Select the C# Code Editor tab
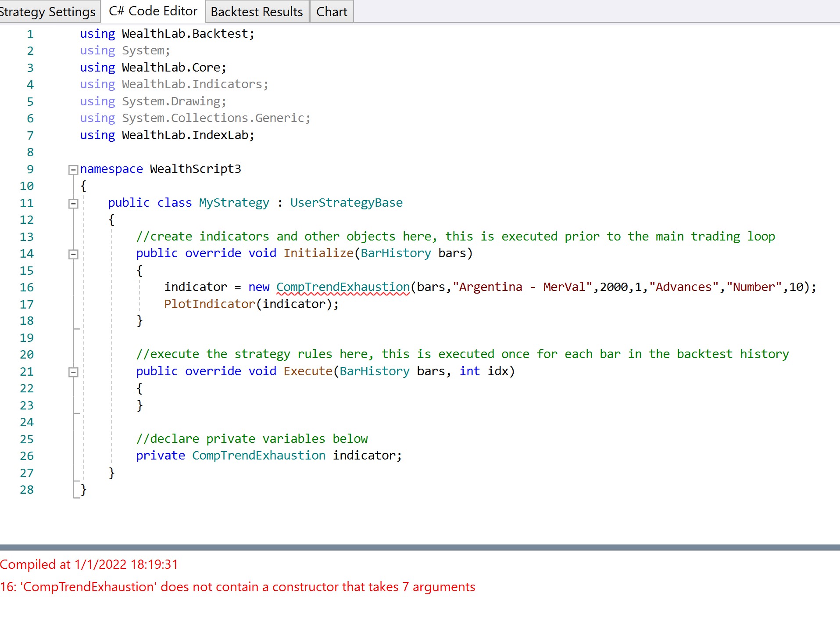The width and height of the screenshot is (840, 632). (x=153, y=11)
